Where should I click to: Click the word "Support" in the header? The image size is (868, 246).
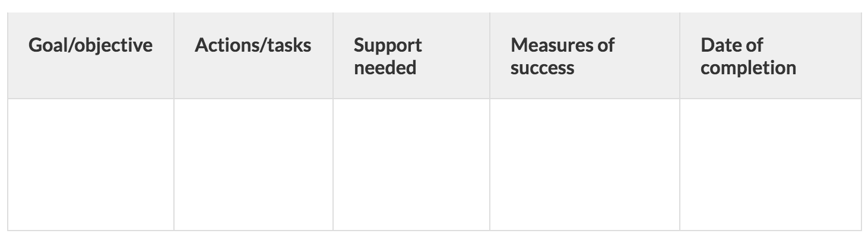(388, 45)
